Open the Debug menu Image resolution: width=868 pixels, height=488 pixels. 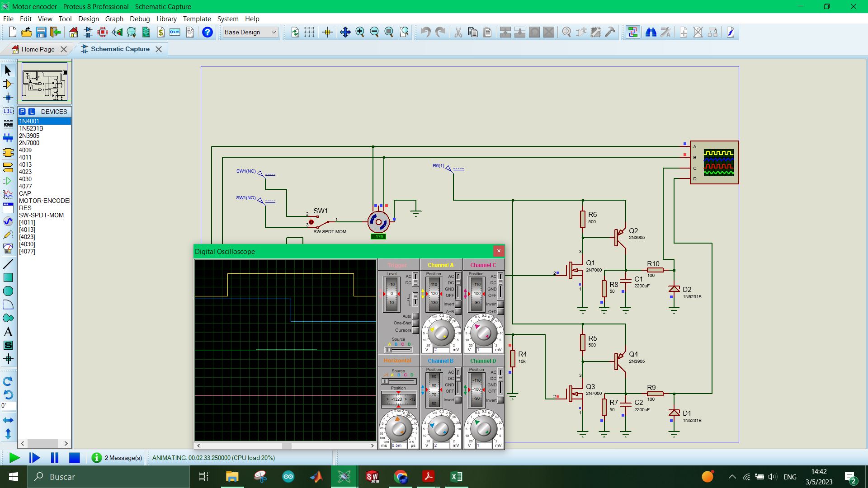140,19
